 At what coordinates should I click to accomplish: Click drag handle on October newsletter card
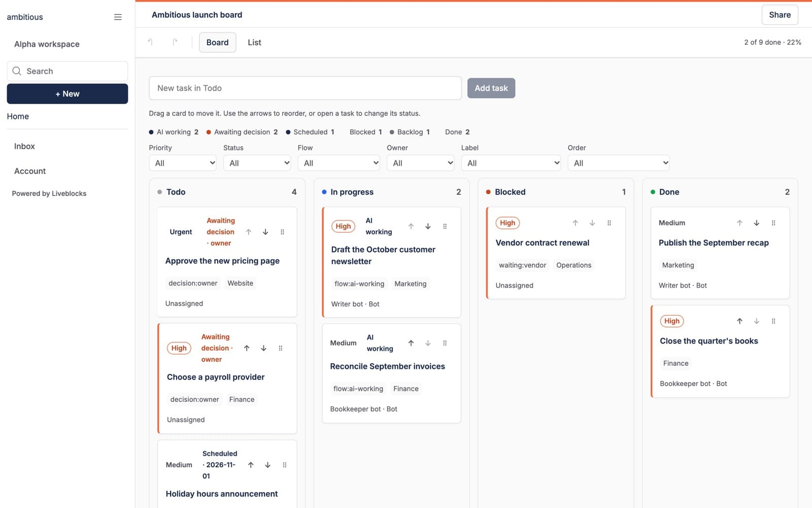tap(445, 227)
